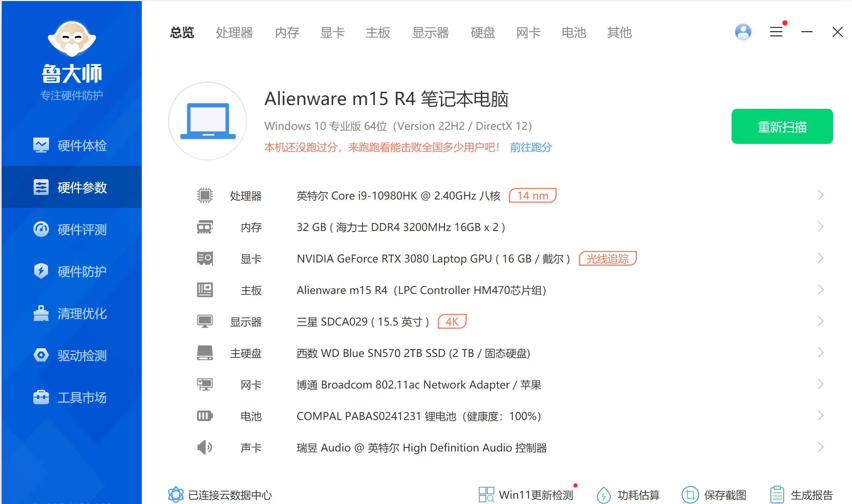Switch to the 内存 tab

287,33
